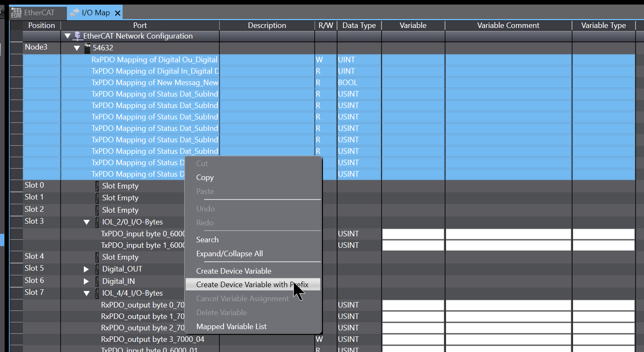Expand the Digital_IN module
This screenshot has width=644, height=352.
(86, 281)
